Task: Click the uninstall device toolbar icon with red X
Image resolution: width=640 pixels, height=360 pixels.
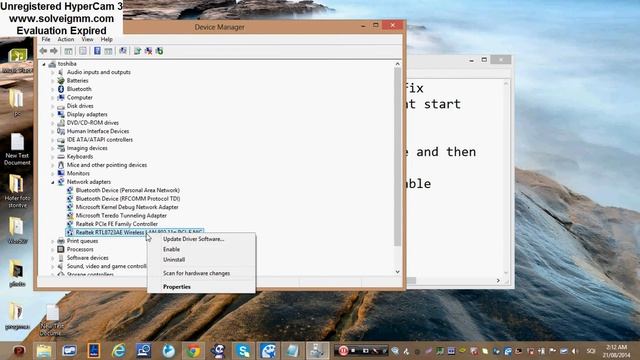Action: [x=148, y=51]
